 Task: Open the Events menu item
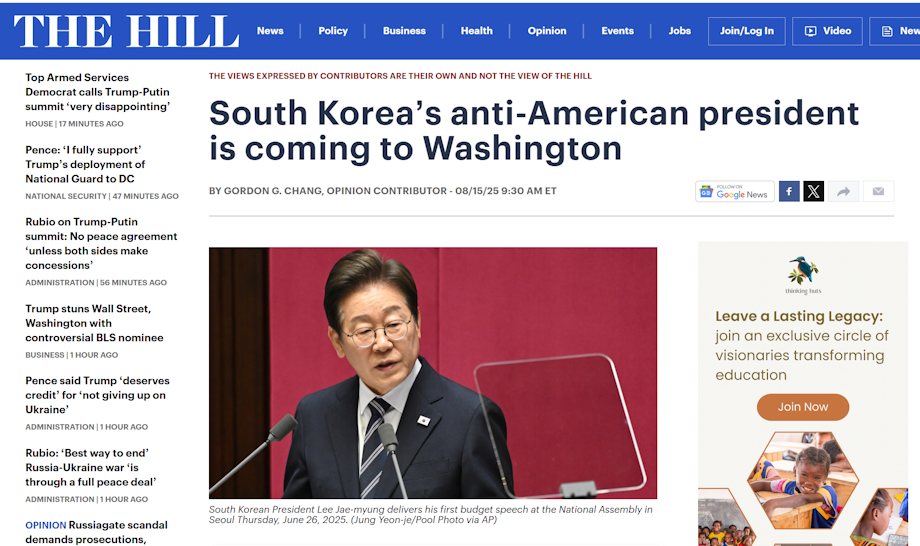tap(617, 31)
